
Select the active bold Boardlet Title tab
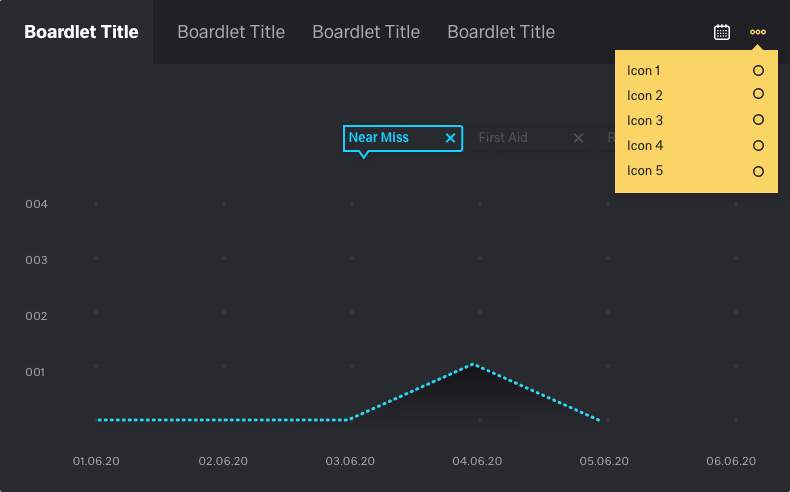point(81,32)
